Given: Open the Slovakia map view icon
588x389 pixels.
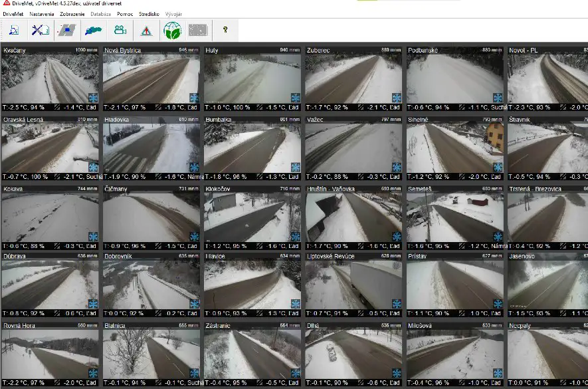Looking at the screenshot, I should click(x=92, y=30).
